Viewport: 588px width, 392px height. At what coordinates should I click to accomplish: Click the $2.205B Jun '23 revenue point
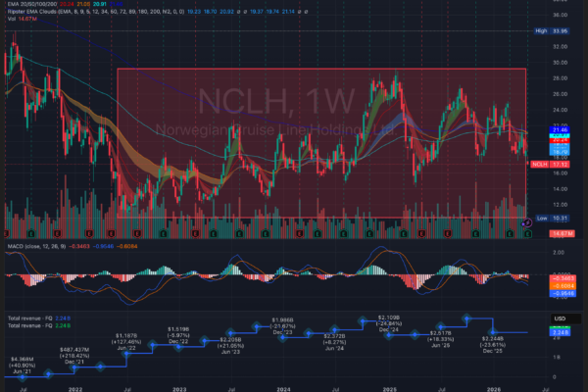(230, 333)
